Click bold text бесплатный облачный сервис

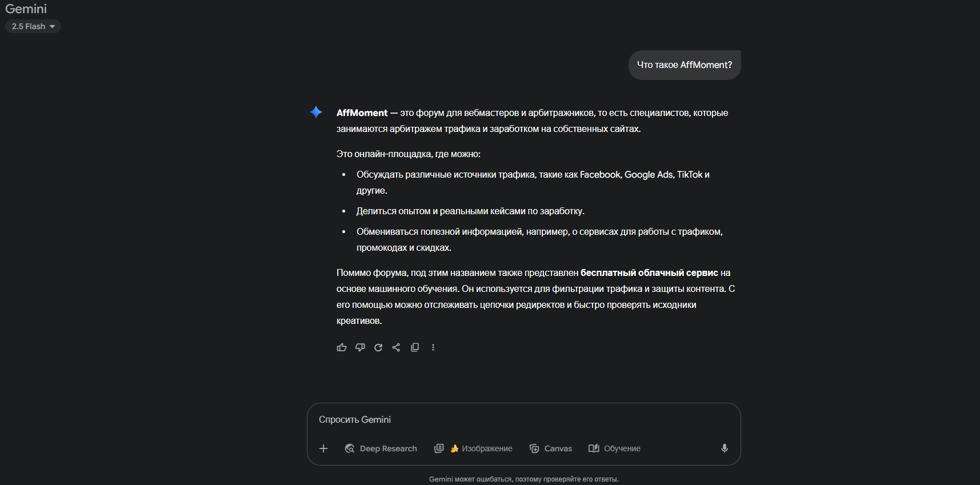point(649,273)
